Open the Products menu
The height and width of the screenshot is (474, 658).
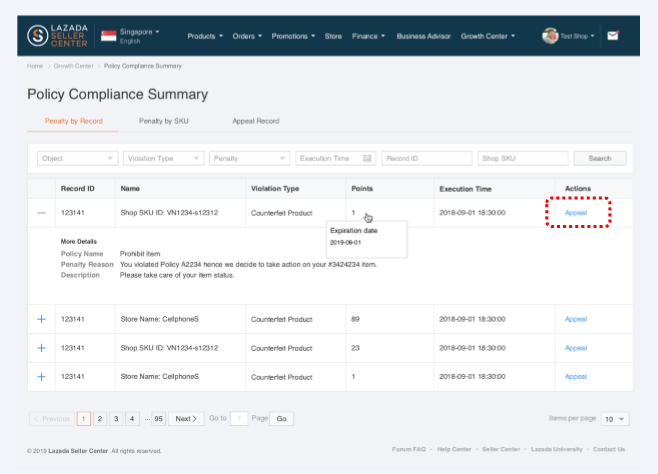tap(205, 36)
